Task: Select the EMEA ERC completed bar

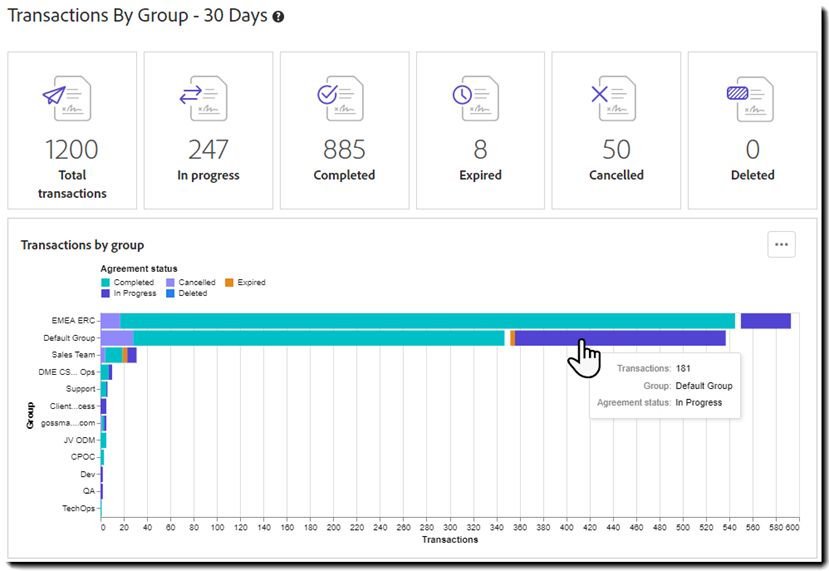Action: (428, 321)
